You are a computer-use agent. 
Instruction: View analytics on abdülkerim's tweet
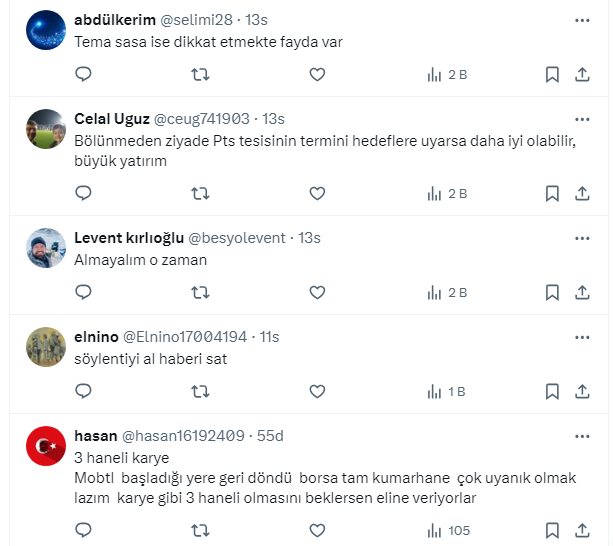click(447, 74)
